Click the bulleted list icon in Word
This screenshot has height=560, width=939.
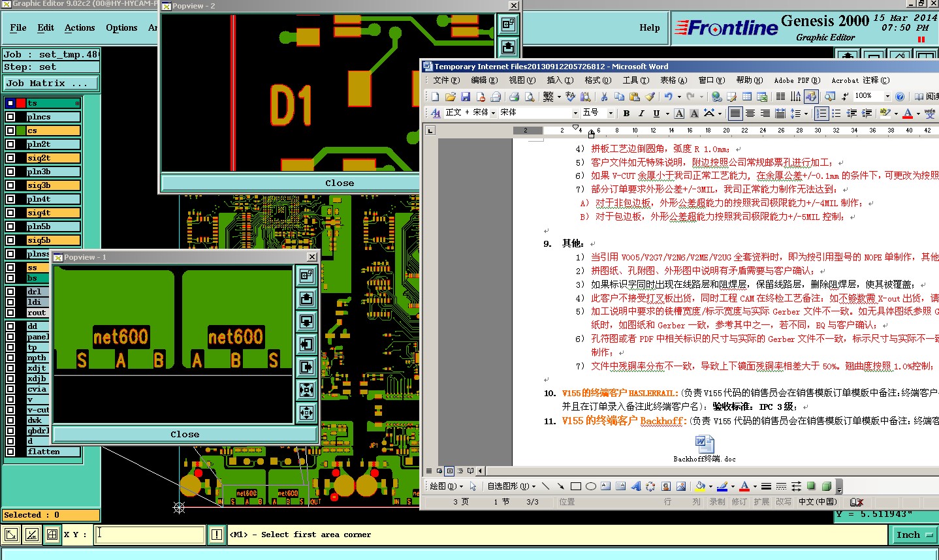coord(836,113)
